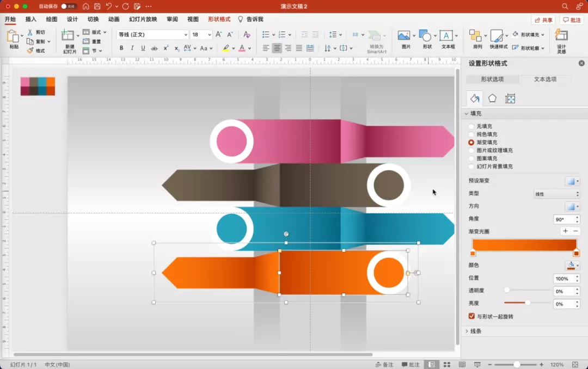Image resolution: width=588 pixels, height=369 pixels.
Task: Insert a Text Box
Action: point(446,36)
